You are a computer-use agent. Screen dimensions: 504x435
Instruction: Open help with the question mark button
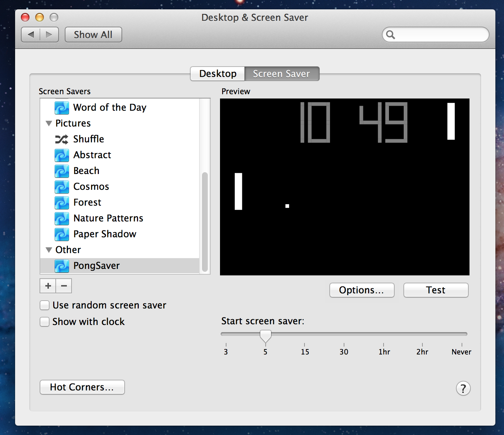coord(463,388)
